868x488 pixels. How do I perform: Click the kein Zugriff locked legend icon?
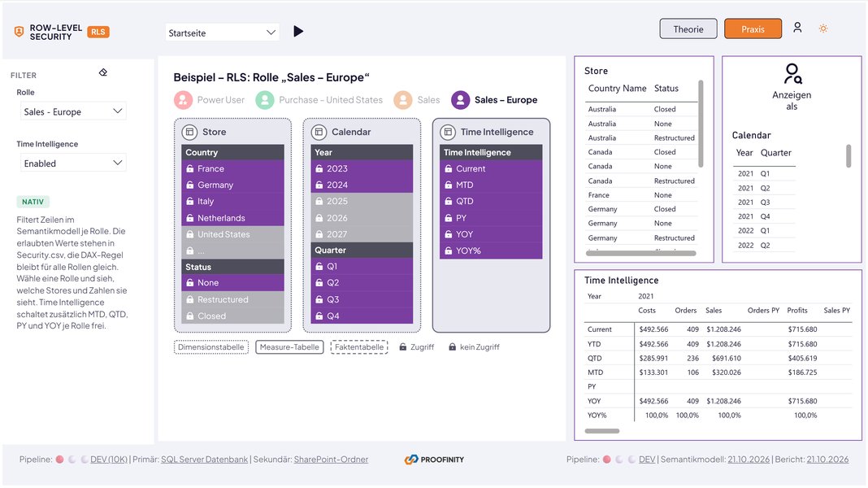[452, 346]
